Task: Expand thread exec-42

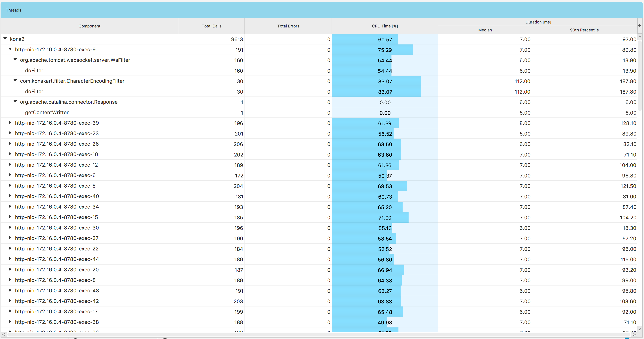Action: click(x=10, y=301)
